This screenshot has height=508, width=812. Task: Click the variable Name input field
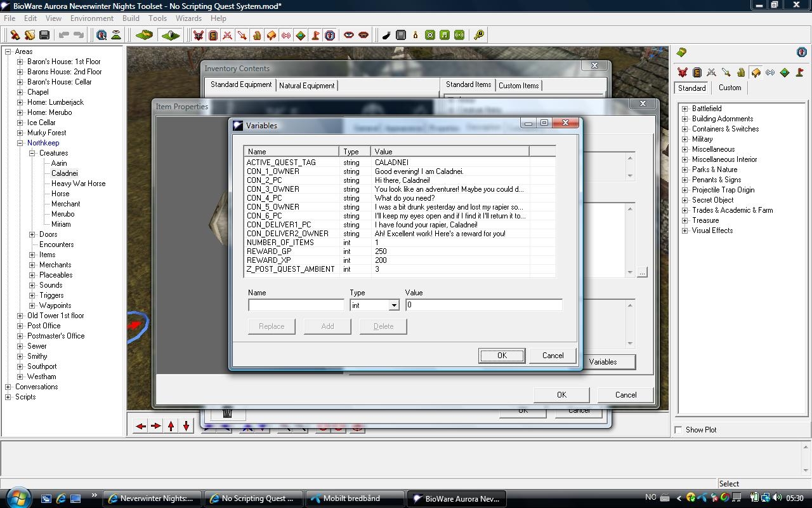[x=296, y=305]
